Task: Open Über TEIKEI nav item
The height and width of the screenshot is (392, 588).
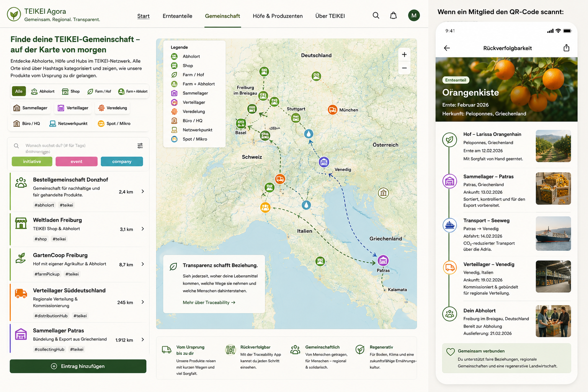Action: point(330,16)
